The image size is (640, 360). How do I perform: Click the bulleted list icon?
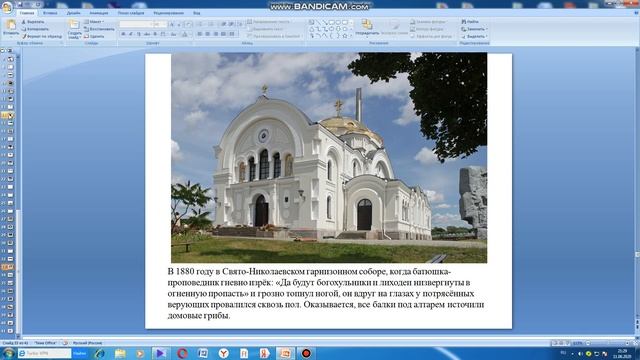point(200,24)
